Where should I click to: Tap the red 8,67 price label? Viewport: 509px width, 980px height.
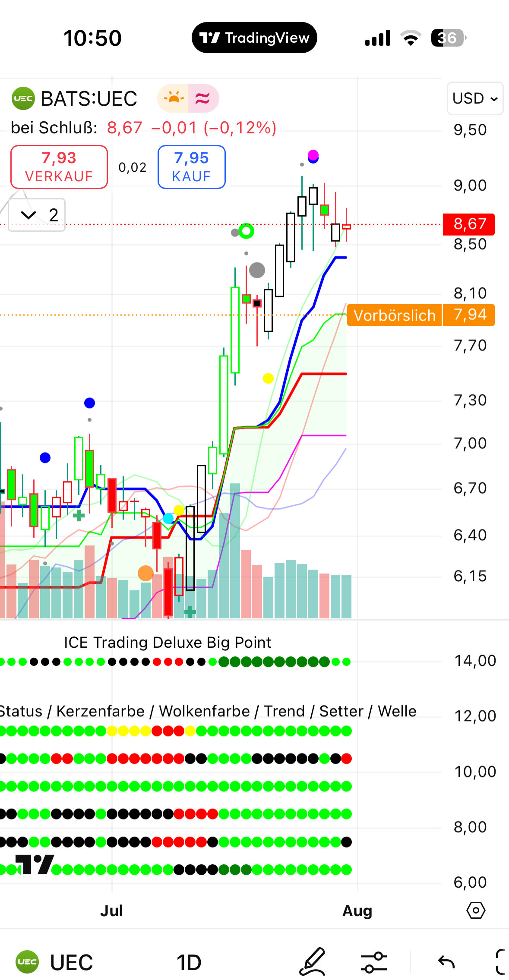(x=469, y=224)
